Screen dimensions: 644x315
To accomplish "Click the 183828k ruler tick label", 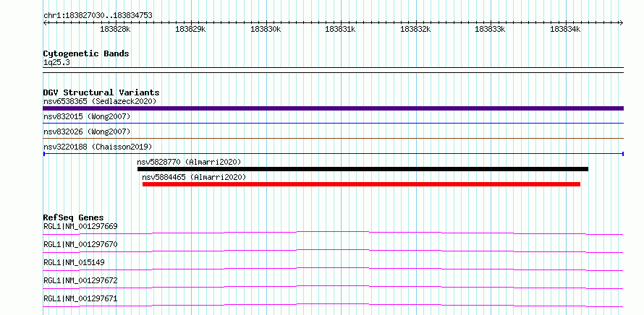I will (115, 30).
